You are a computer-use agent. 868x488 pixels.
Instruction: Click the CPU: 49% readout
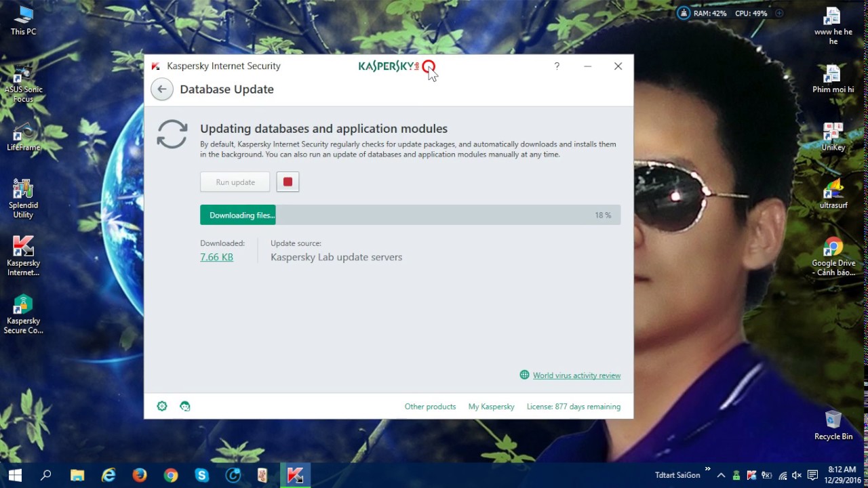click(x=751, y=13)
